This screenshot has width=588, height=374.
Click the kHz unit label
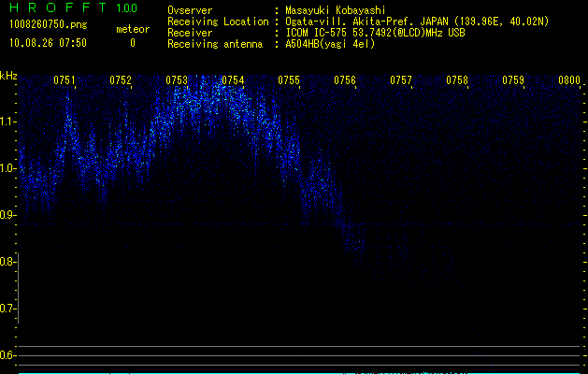click(8, 75)
